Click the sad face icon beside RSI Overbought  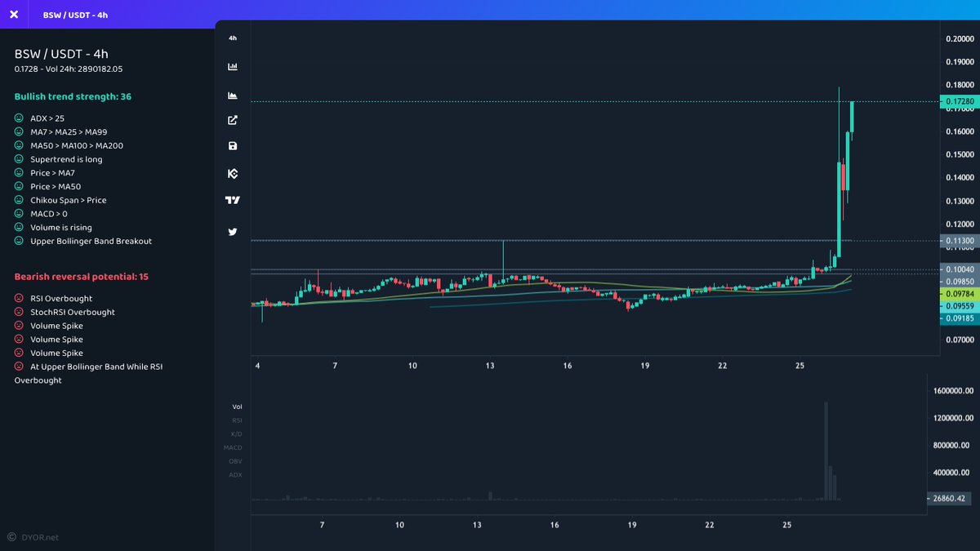coord(19,298)
